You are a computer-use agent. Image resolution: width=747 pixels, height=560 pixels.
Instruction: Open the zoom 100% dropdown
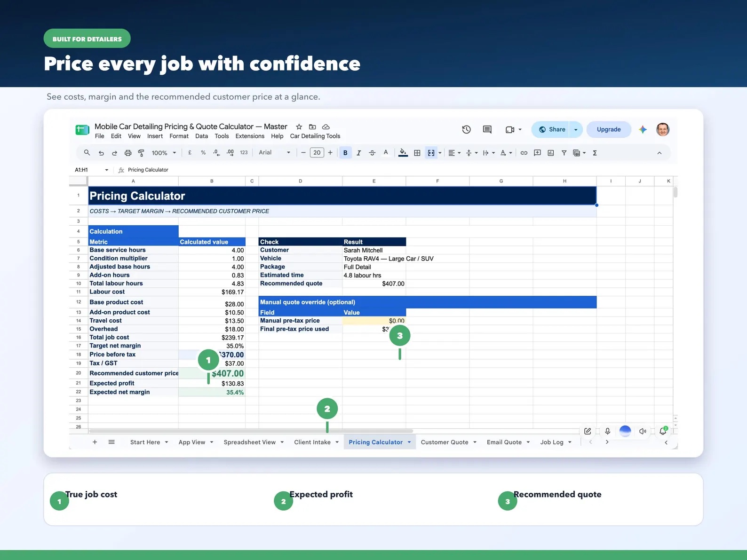(x=164, y=153)
